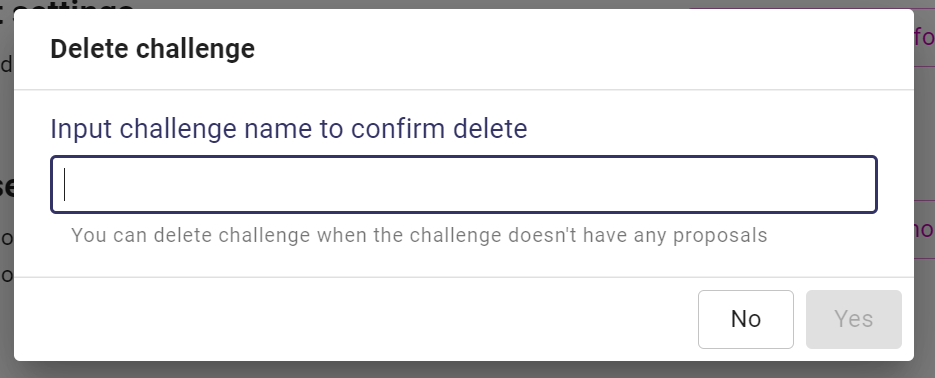This screenshot has width=935, height=378.
Task: Cancel deletion with the No button
Action: [x=745, y=319]
